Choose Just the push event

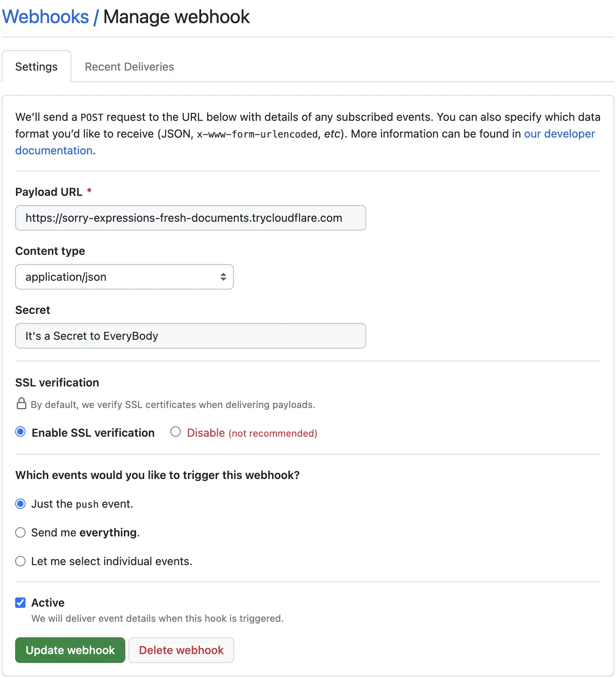(x=20, y=504)
